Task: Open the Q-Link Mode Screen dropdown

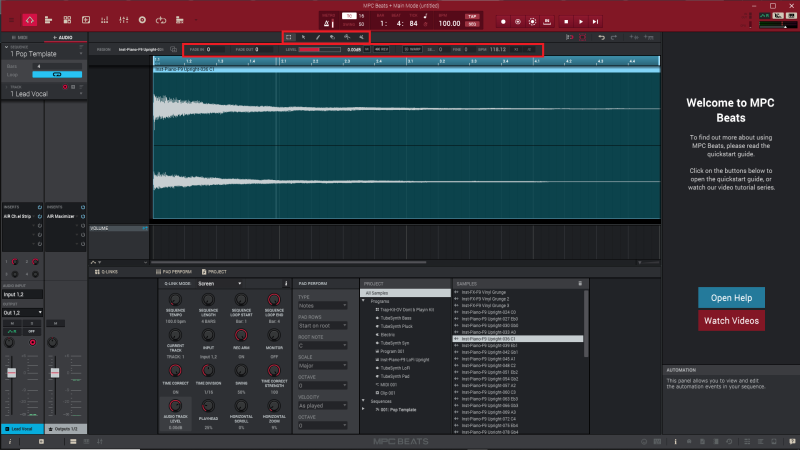Action: pyautogui.click(x=220, y=283)
